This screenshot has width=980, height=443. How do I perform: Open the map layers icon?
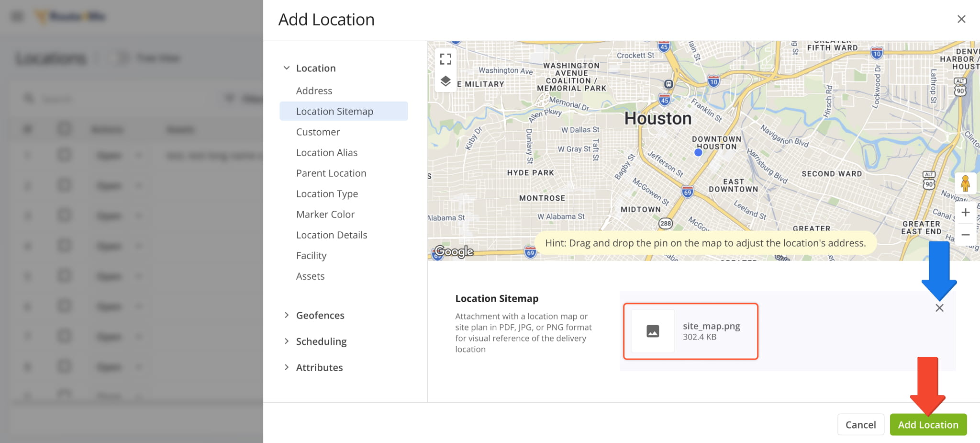(x=445, y=81)
